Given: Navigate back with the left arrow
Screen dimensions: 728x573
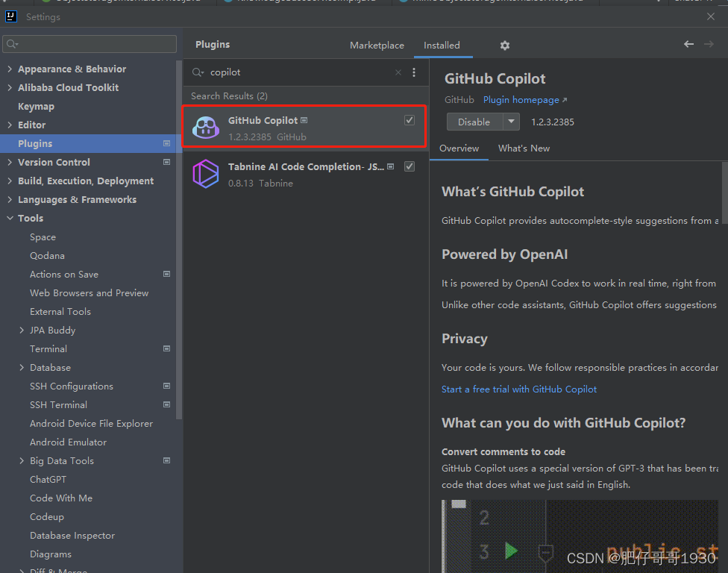Looking at the screenshot, I should 688,44.
